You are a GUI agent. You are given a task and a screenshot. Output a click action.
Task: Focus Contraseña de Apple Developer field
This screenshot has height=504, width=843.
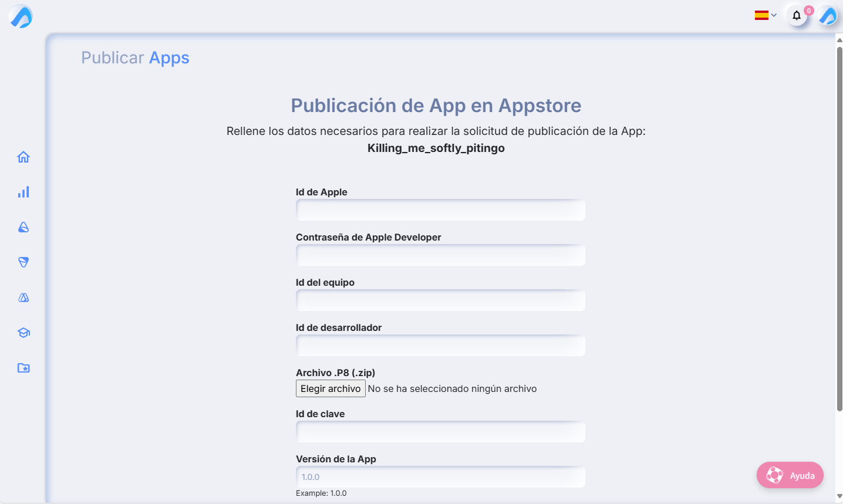click(440, 255)
